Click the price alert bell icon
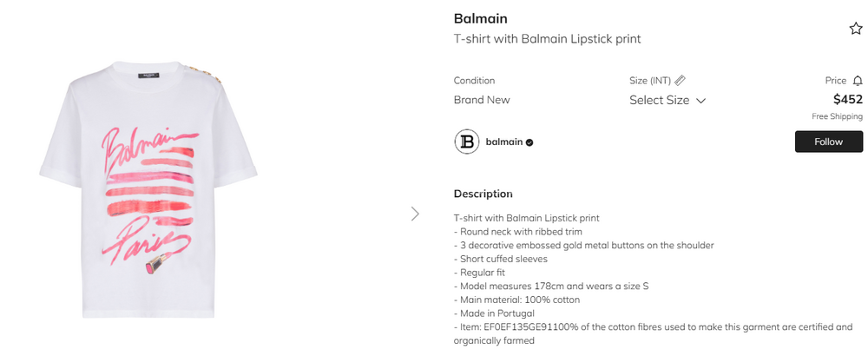The width and height of the screenshot is (868, 356). click(x=858, y=81)
